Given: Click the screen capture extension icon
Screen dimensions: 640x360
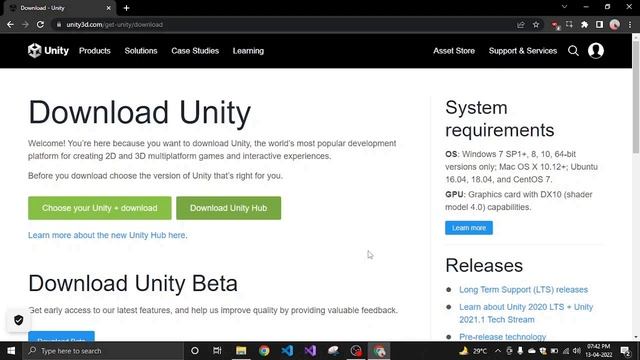Looking at the screenshot, I should coord(569,24).
